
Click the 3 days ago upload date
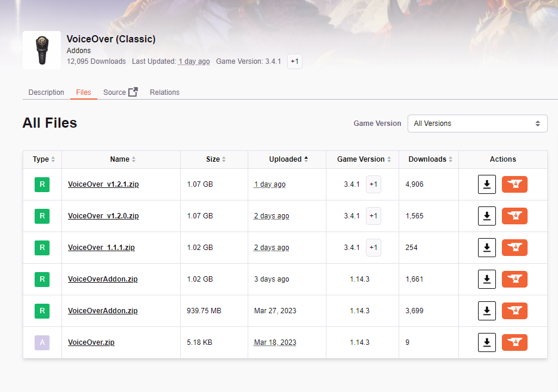click(x=272, y=279)
